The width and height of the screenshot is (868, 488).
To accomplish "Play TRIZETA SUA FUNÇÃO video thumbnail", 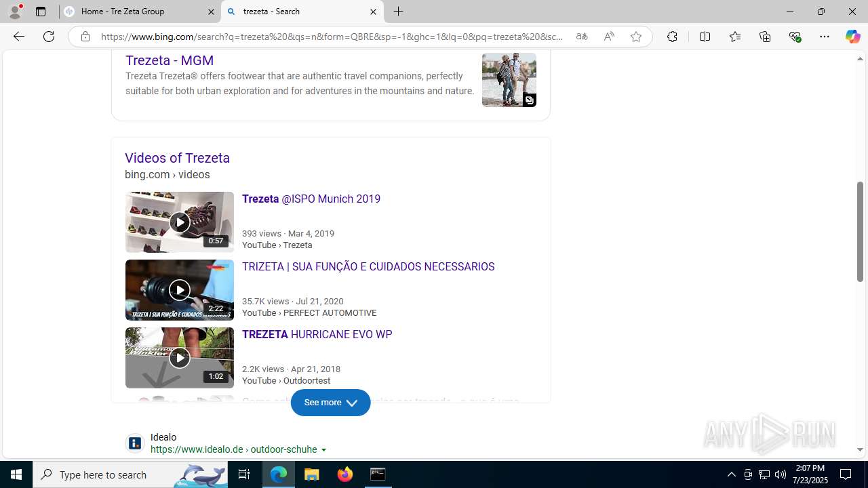I will (x=180, y=290).
